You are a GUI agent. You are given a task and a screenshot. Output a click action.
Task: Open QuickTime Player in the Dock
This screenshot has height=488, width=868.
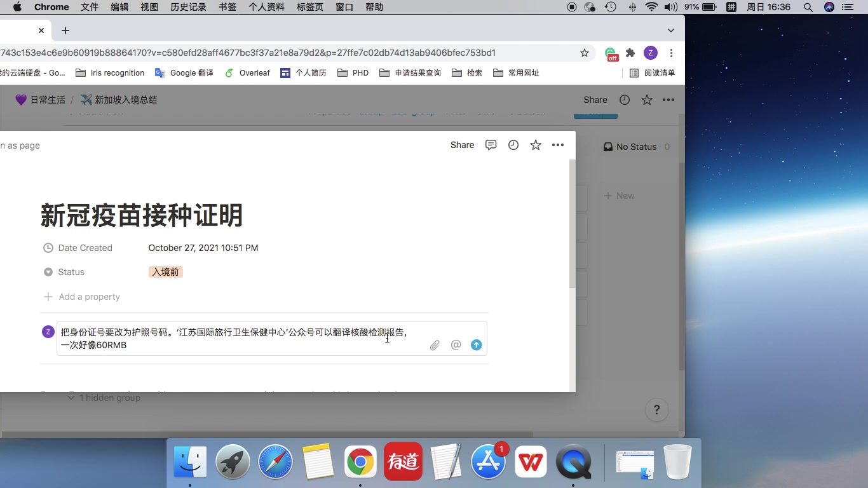(573, 461)
